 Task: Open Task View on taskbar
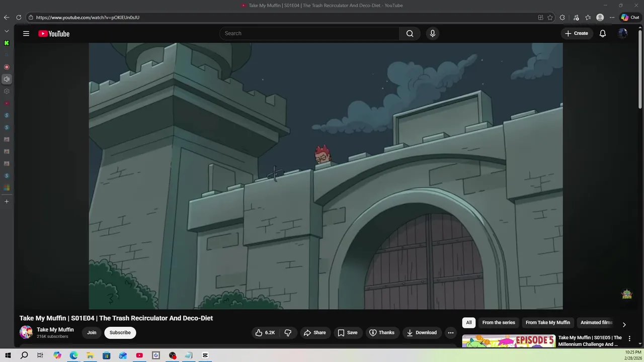tap(40, 355)
